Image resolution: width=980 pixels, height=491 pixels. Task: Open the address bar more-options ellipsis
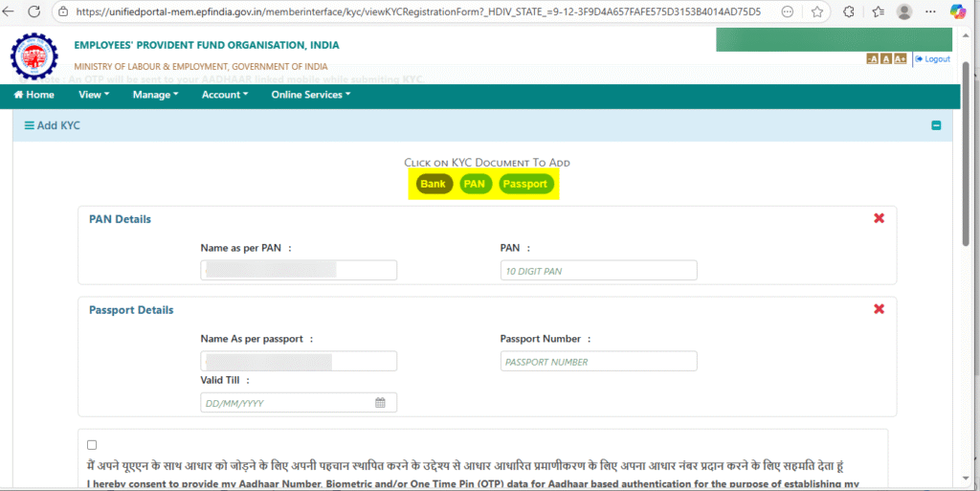[788, 11]
